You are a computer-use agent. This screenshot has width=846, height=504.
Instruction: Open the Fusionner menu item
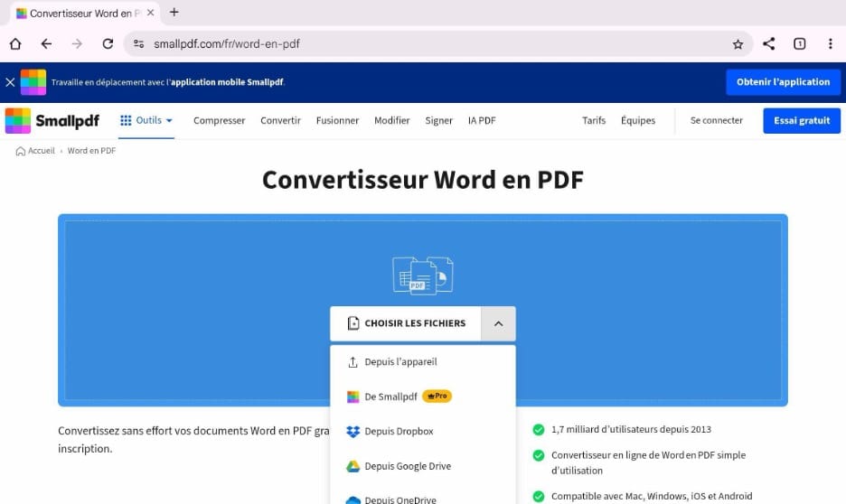click(x=337, y=121)
